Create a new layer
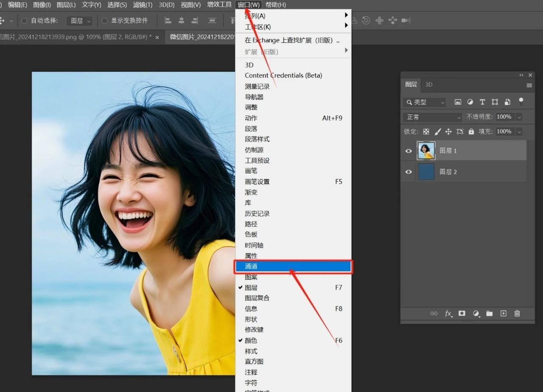This screenshot has height=392, width=543. 503,314
